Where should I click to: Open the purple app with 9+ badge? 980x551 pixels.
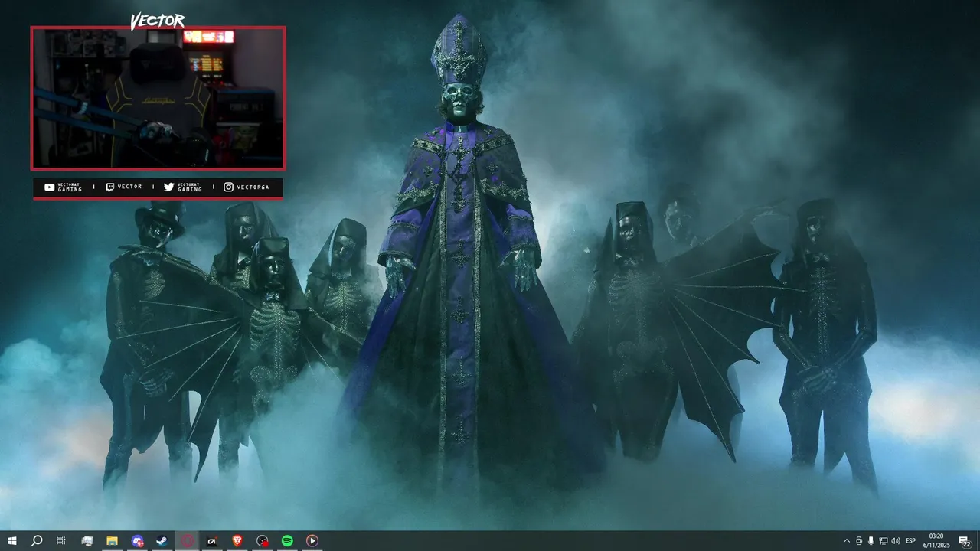tap(137, 541)
